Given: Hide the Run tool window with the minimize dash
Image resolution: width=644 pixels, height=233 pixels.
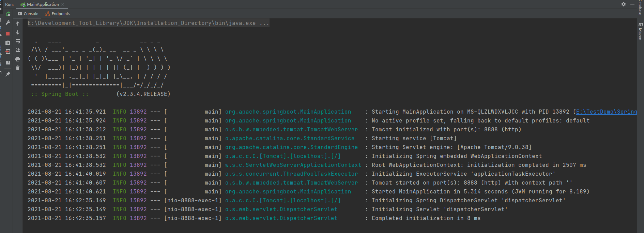Looking at the screenshot, I should (x=632, y=4).
